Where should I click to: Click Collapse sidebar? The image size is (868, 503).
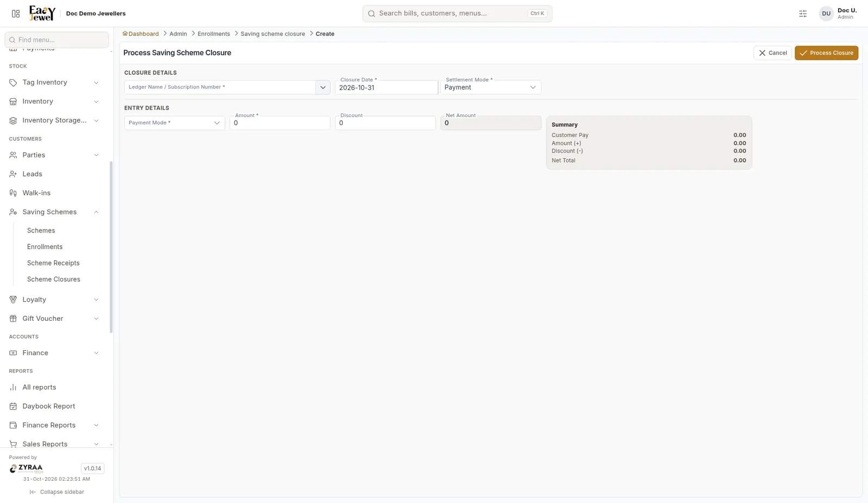pos(57,492)
